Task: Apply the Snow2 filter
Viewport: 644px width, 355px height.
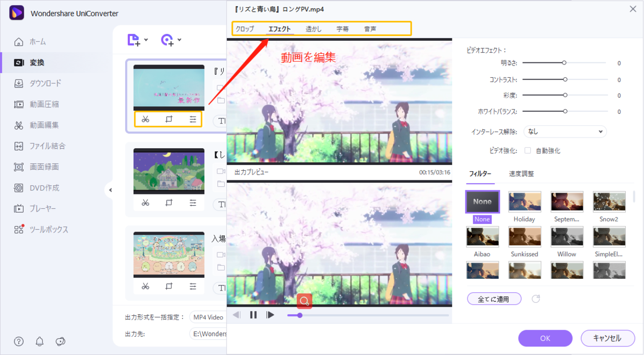Action: tap(609, 202)
